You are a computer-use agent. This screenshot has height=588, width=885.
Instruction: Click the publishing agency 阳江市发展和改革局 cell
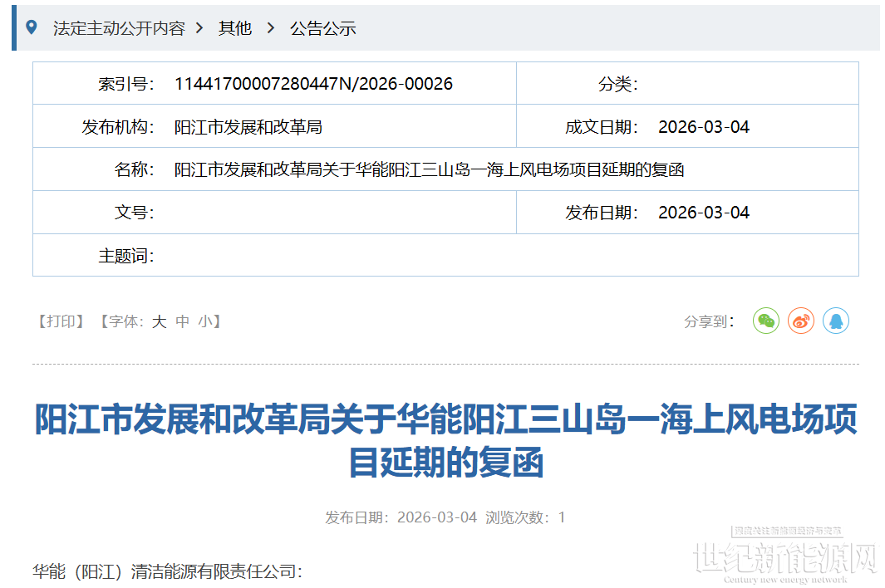coord(248,127)
